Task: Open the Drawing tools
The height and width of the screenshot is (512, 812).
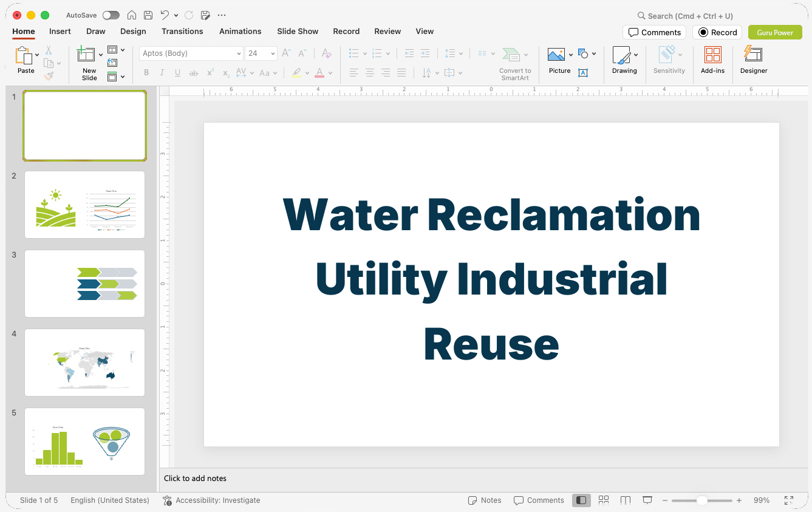Action: [624, 60]
